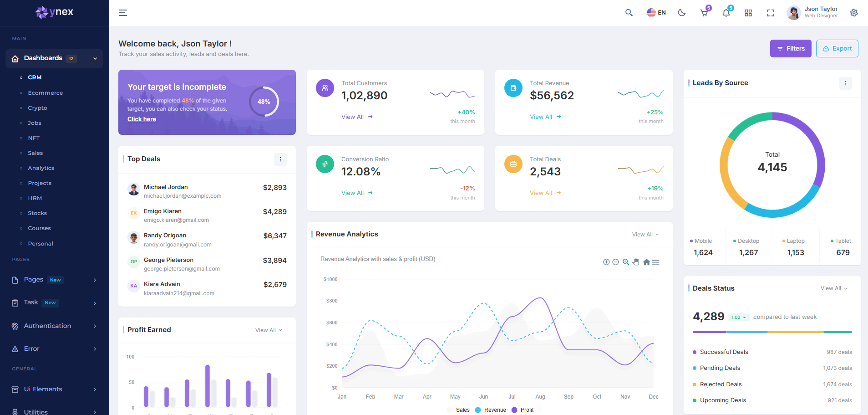This screenshot has height=415, width=868.
Task: Open the settings gear in header
Action: [854, 13]
